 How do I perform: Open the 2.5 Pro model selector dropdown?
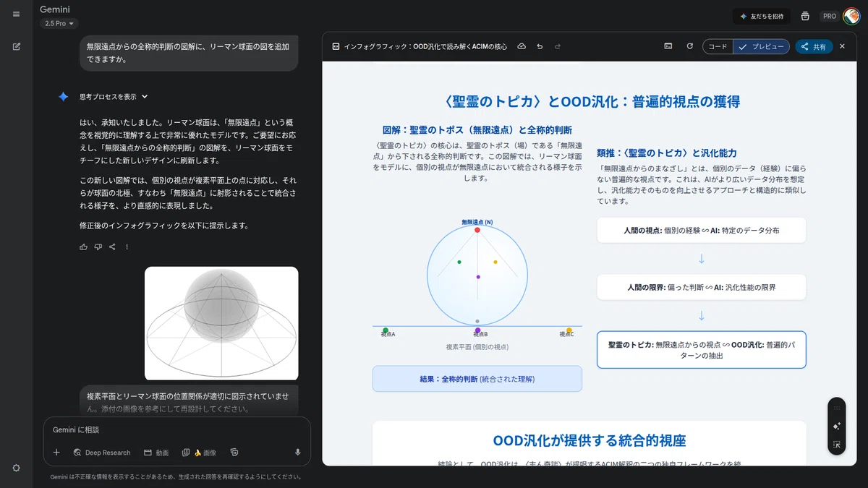[59, 23]
